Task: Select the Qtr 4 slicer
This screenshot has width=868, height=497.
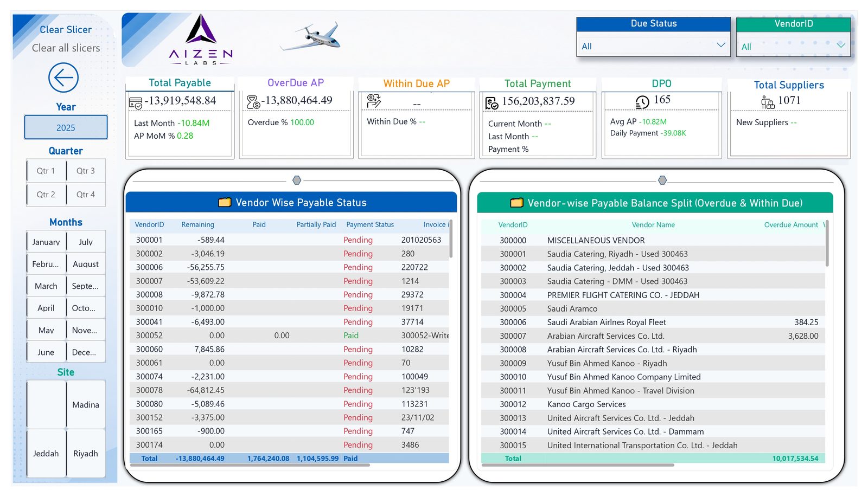Action: coord(86,195)
